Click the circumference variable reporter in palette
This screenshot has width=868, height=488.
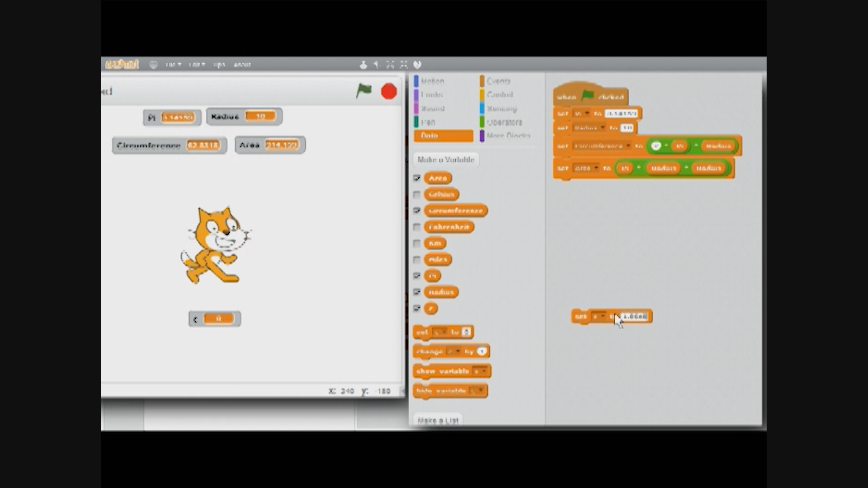[456, 211]
